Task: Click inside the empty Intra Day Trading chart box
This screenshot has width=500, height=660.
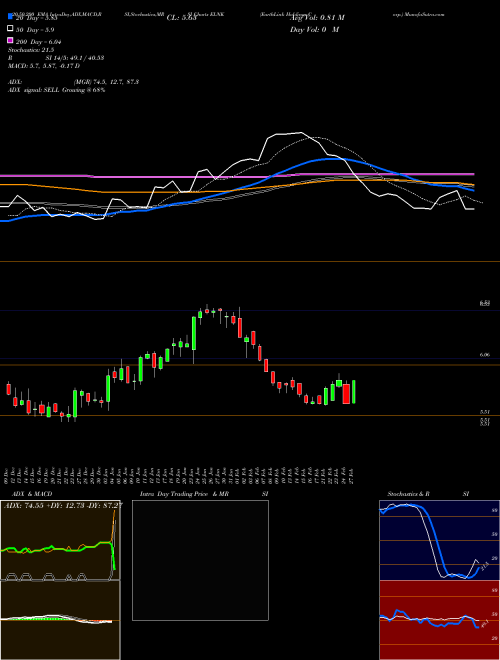Action: [200, 560]
